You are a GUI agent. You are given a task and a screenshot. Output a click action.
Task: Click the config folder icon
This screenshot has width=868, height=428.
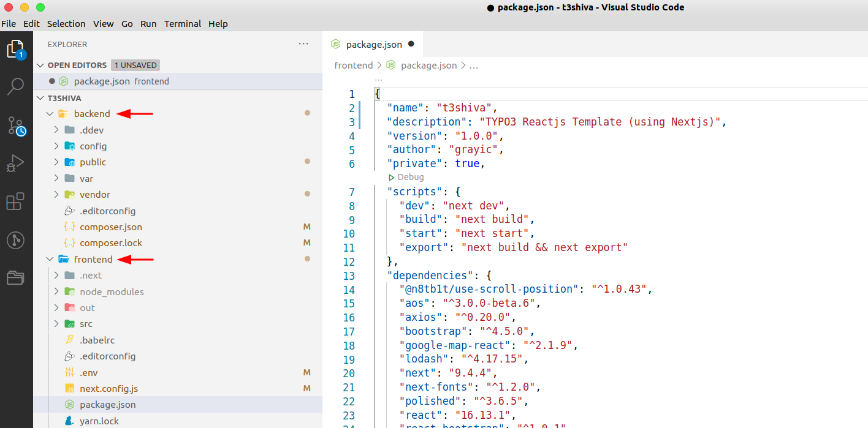click(69, 146)
